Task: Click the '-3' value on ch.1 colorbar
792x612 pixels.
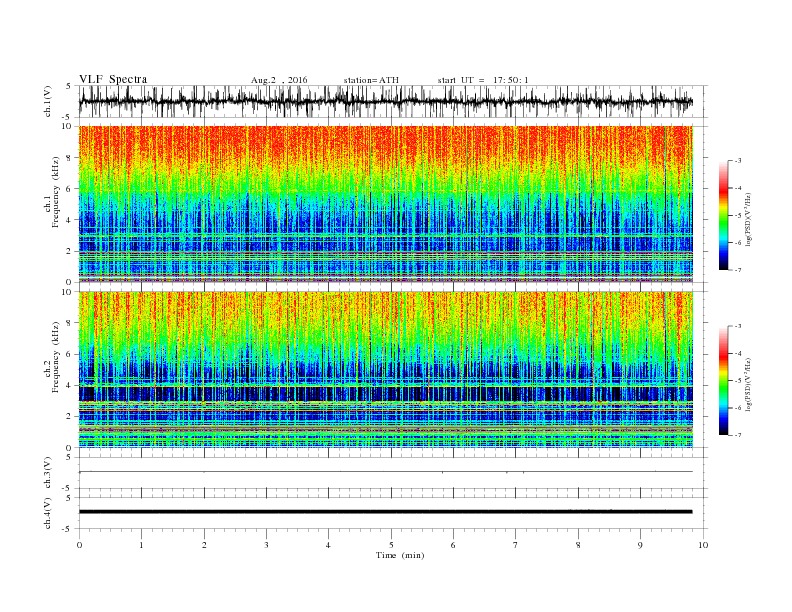Action: pos(737,161)
